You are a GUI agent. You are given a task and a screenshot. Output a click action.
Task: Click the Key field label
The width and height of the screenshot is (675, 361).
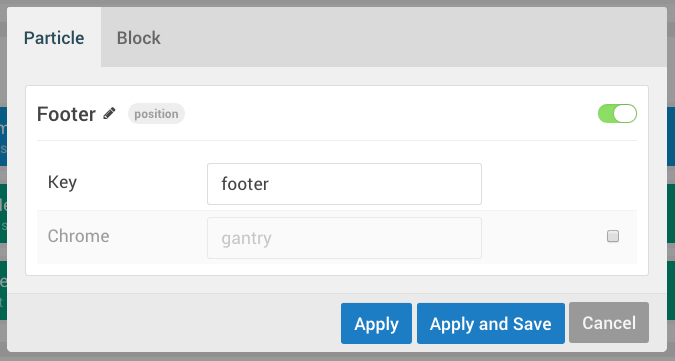tap(62, 182)
